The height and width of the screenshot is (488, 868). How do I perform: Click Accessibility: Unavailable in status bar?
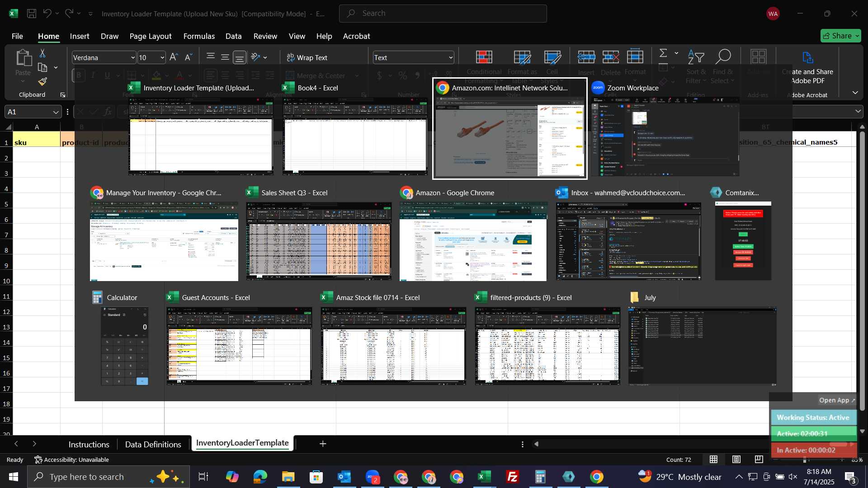point(72,460)
